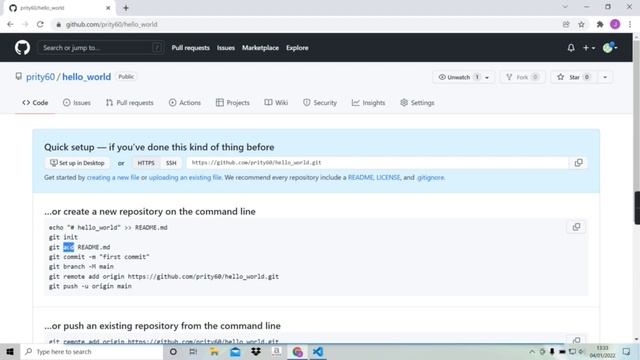The width and height of the screenshot is (640, 360).
Task: Select the HTTPS clone option
Action: pyautogui.click(x=146, y=163)
